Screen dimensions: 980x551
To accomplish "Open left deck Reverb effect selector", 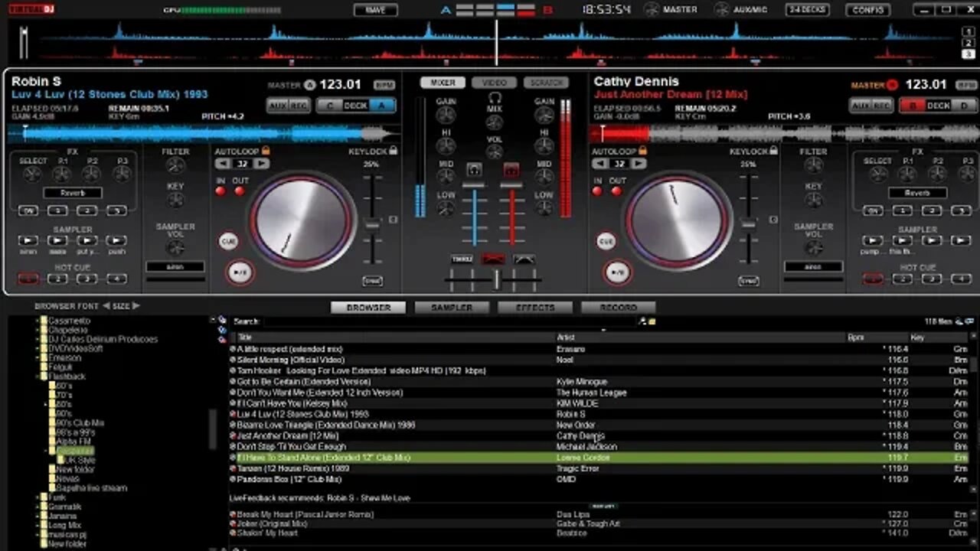I will (73, 194).
